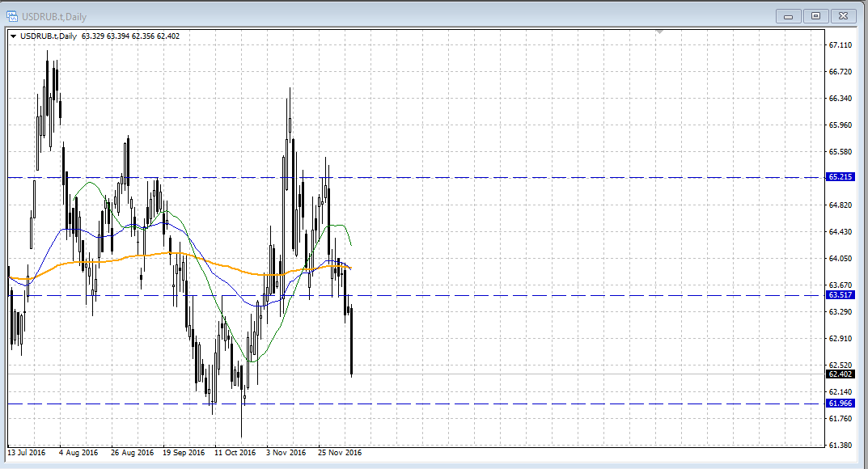The height and width of the screenshot is (469, 868).
Task: Click the chart shift triangle marker at top
Action: (x=659, y=32)
